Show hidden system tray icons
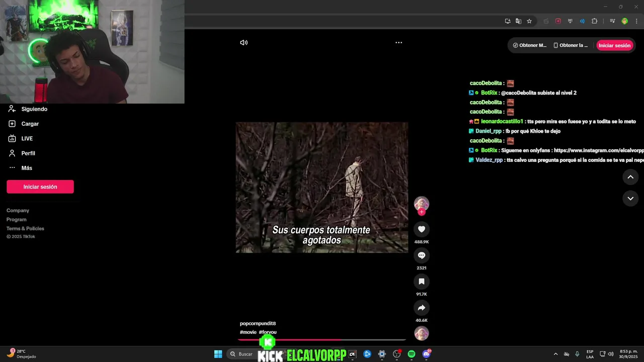The width and height of the screenshot is (644, 362). pyautogui.click(x=555, y=354)
